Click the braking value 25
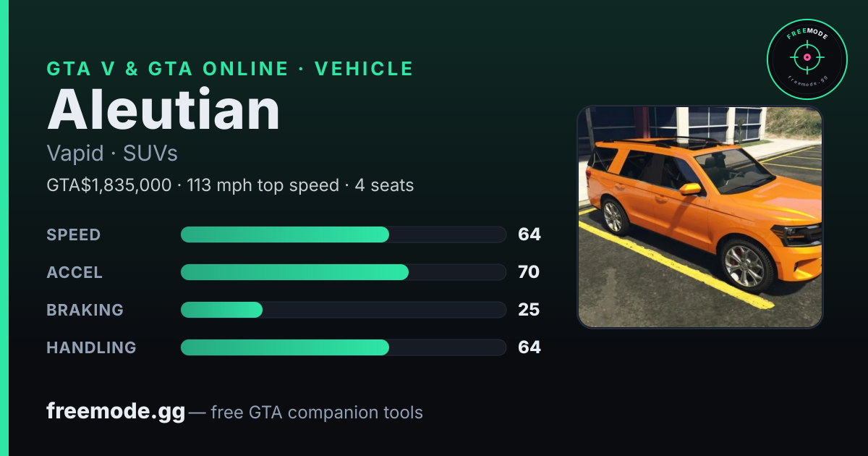 click(529, 310)
